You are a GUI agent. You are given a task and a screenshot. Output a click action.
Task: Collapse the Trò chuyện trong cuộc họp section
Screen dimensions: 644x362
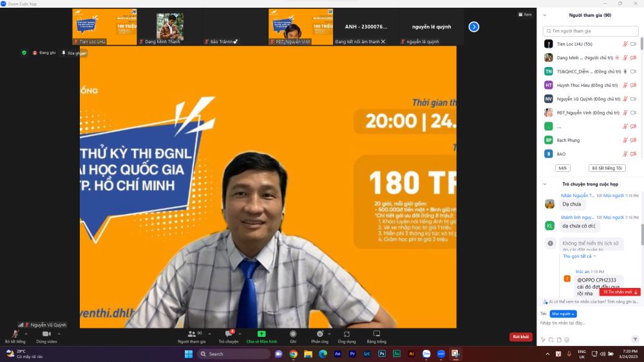(x=545, y=184)
